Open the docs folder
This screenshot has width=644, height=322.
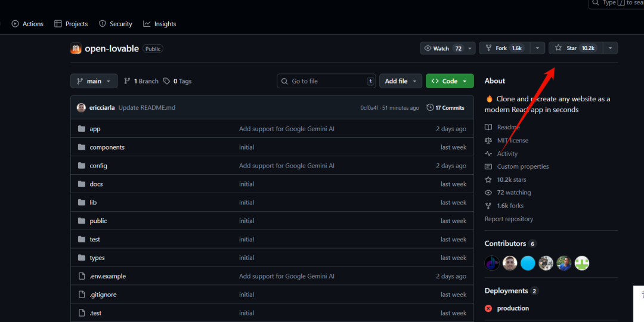point(96,184)
